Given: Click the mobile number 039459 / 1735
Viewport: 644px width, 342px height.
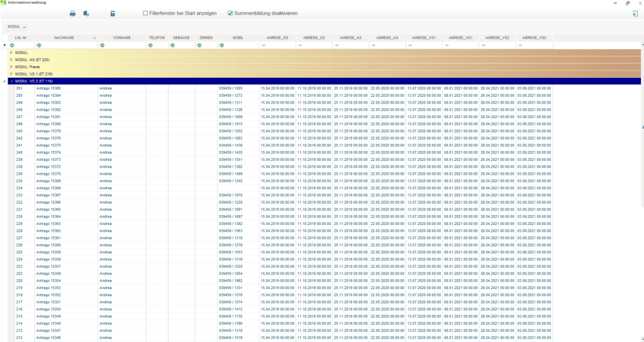Looking at the screenshot, I should pos(230,316).
